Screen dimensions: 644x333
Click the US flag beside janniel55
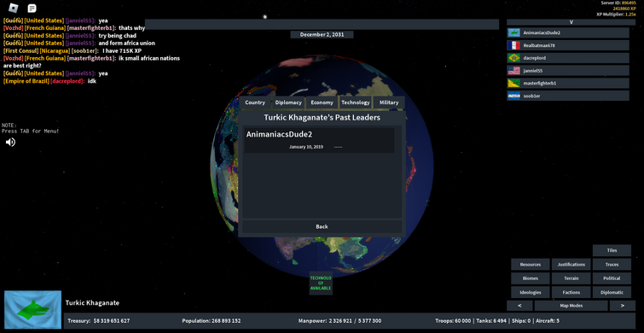point(513,71)
